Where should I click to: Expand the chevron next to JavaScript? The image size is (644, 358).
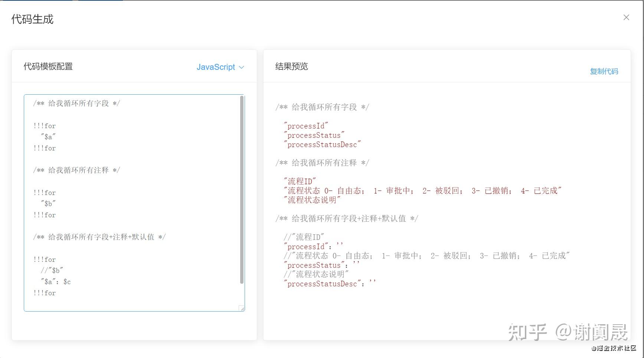click(x=241, y=68)
